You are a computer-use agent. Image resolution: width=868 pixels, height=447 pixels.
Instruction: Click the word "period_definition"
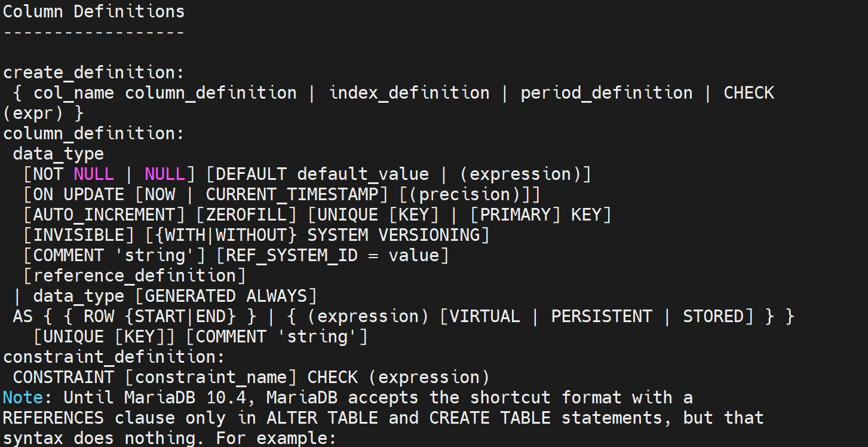click(606, 93)
